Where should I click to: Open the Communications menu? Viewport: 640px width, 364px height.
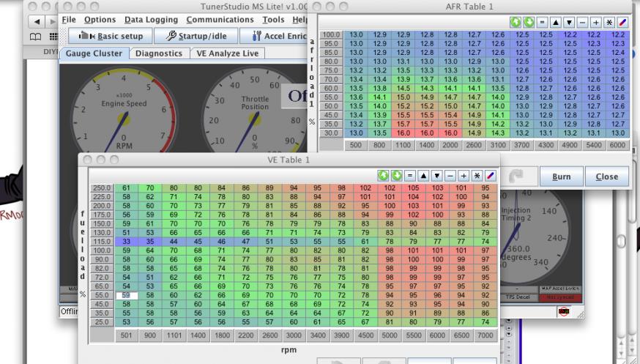(x=228, y=18)
